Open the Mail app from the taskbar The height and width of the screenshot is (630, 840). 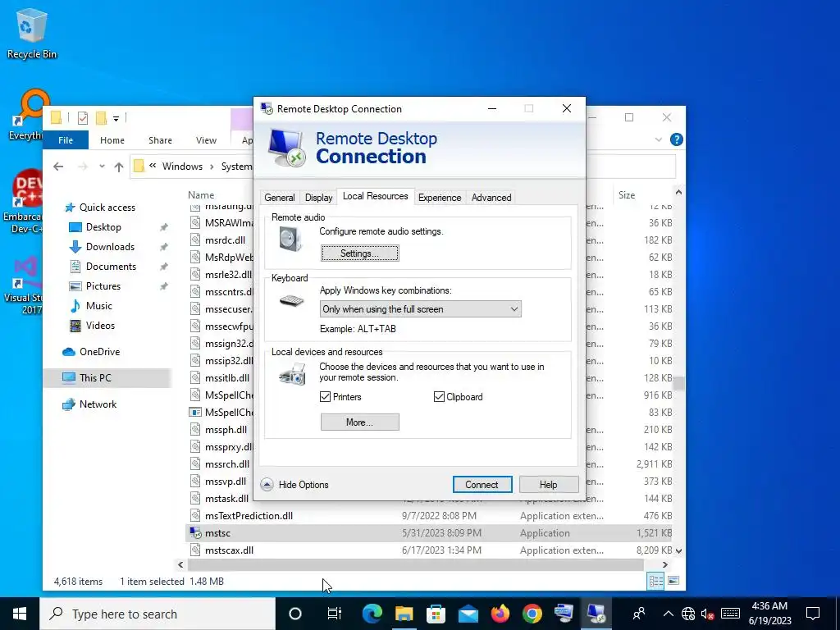tap(468, 614)
